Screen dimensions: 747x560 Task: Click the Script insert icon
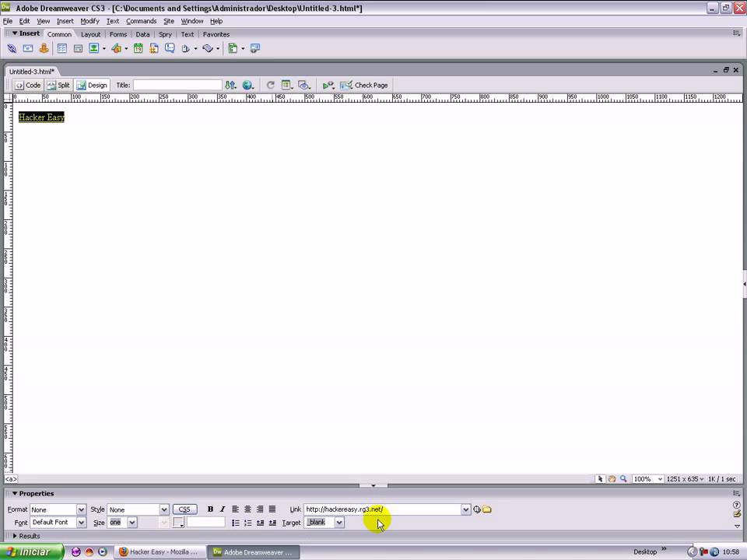tap(208, 48)
